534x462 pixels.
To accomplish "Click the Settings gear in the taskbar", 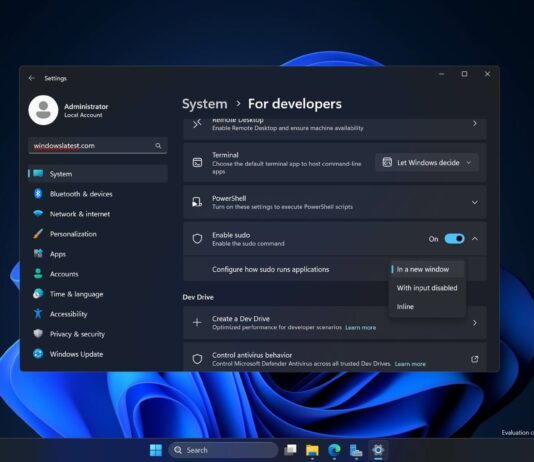I will click(x=378, y=450).
